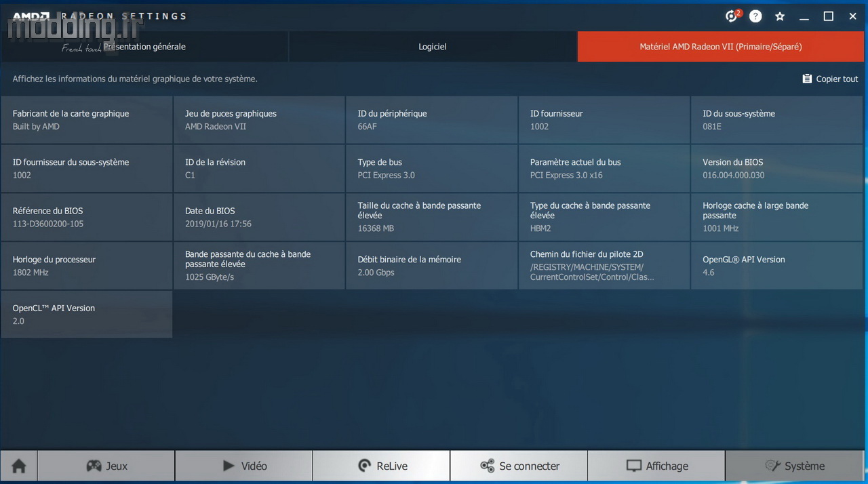Screen dimensions: 868x484
Task: Click the favorites star icon
Action: click(780, 16)
